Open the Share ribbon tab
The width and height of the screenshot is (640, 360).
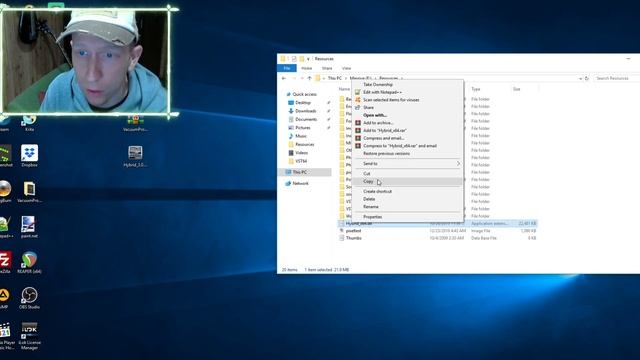pyautogui.click(x=327, y=68)
